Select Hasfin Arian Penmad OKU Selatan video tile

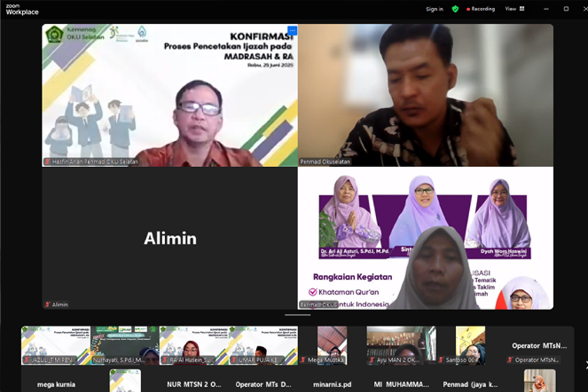(x=170, y=95)
